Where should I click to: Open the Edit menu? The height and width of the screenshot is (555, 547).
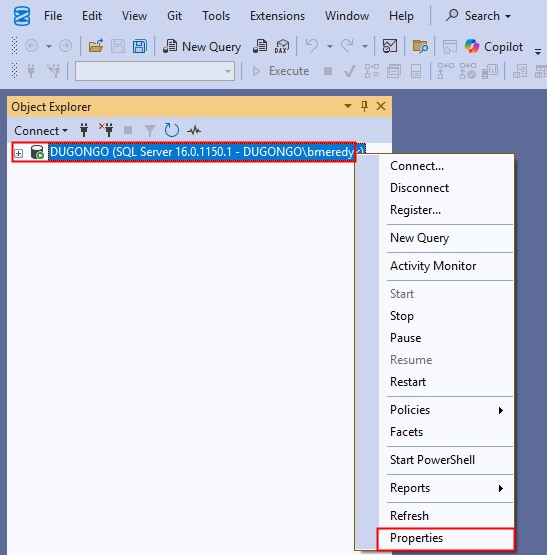tap(92, 16)
